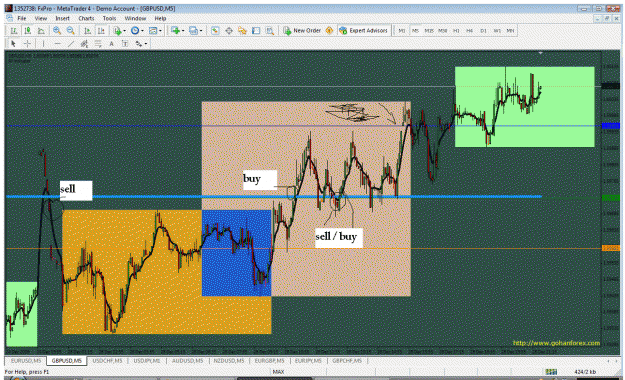
Task: Open the File menu
Action: [22, 18]
